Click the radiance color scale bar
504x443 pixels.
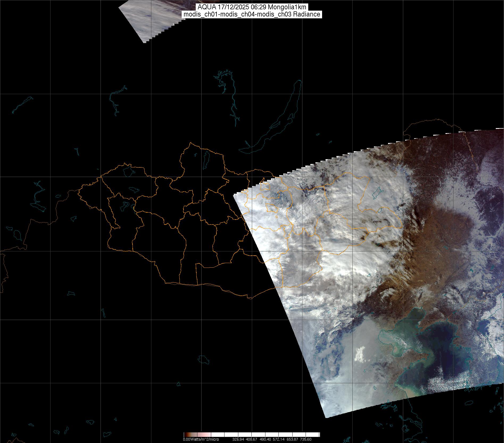coord(252,434)
